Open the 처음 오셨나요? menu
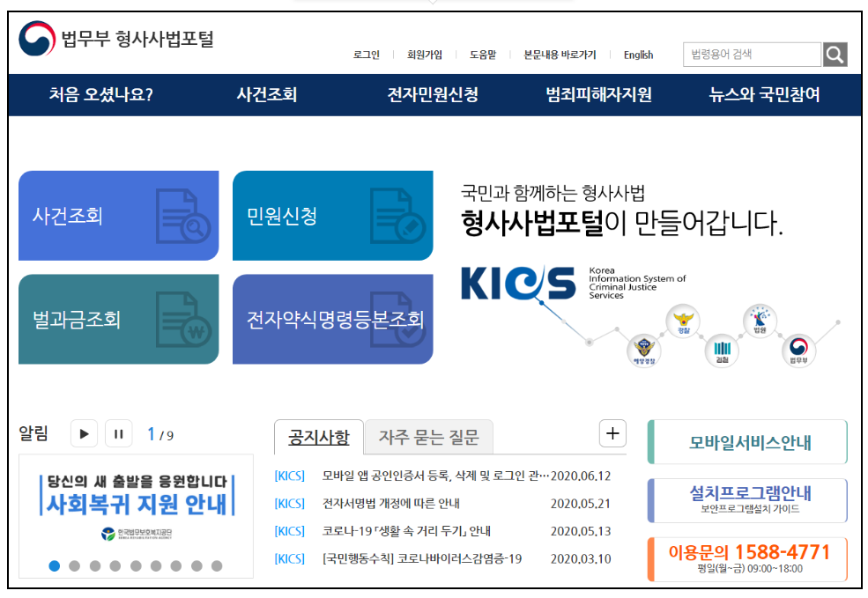This screenshot has height=598, width=868. tap(100, 94)
